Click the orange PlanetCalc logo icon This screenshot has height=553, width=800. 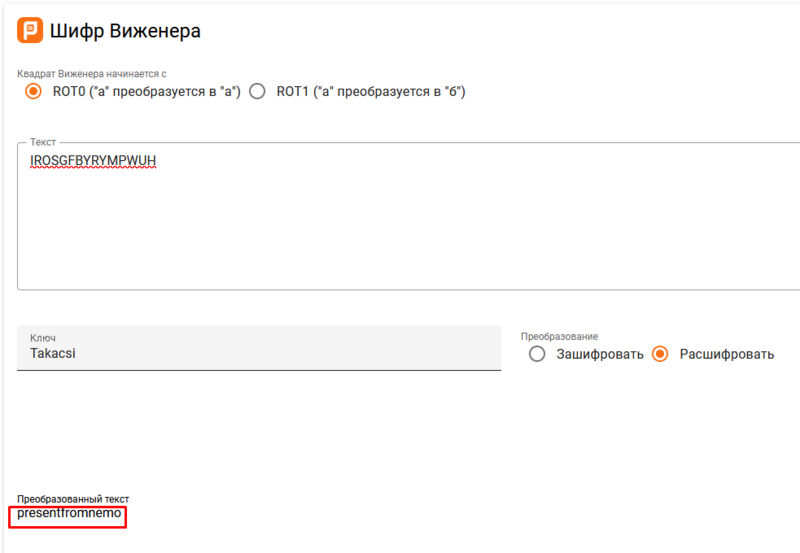(x=30, y=31)
